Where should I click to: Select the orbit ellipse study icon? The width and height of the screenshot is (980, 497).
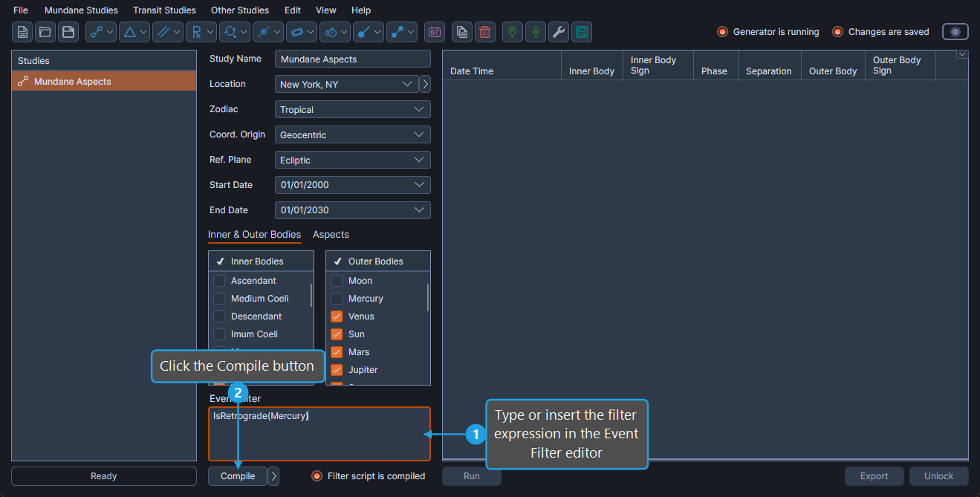coord(296,32)
